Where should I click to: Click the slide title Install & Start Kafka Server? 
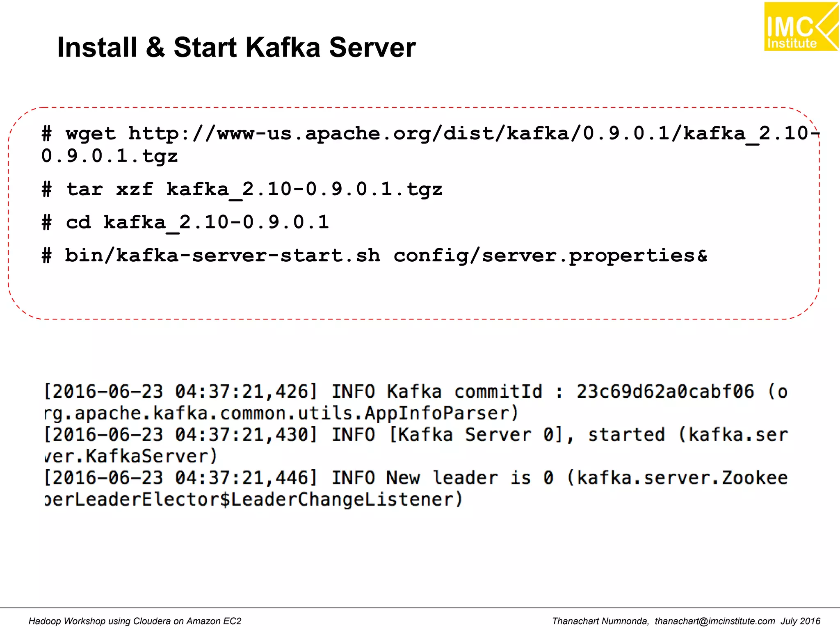[237, 47]
